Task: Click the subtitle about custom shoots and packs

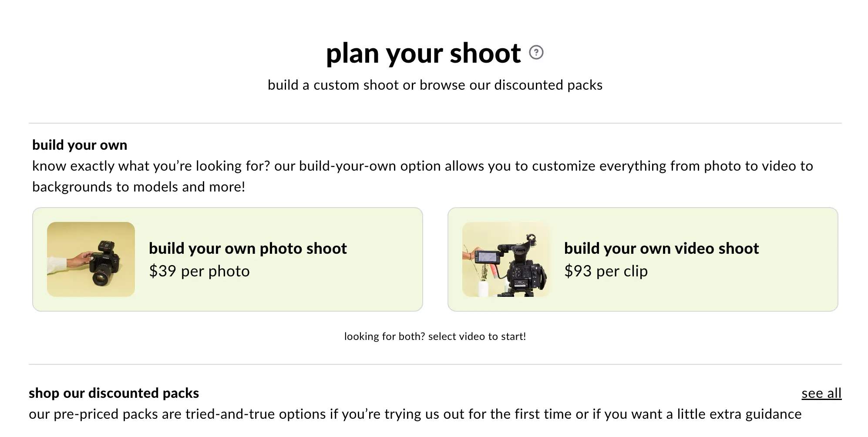Action: [x=435, y=85]
